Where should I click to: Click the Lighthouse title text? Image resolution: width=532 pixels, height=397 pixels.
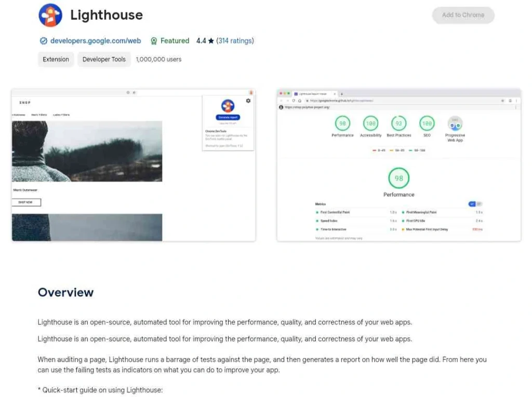tap(107, 15)
